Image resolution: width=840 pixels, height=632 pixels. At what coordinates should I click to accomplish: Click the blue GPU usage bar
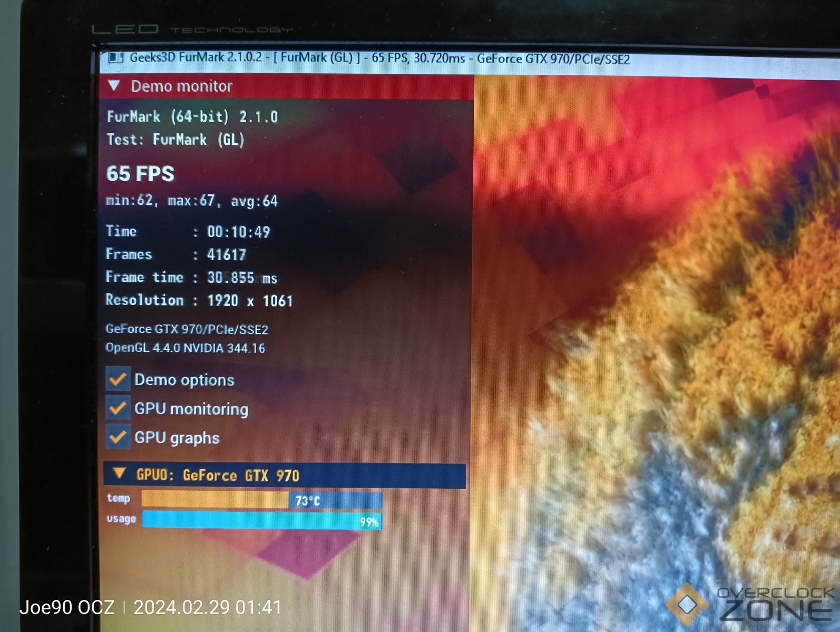[x=261, y=520]
